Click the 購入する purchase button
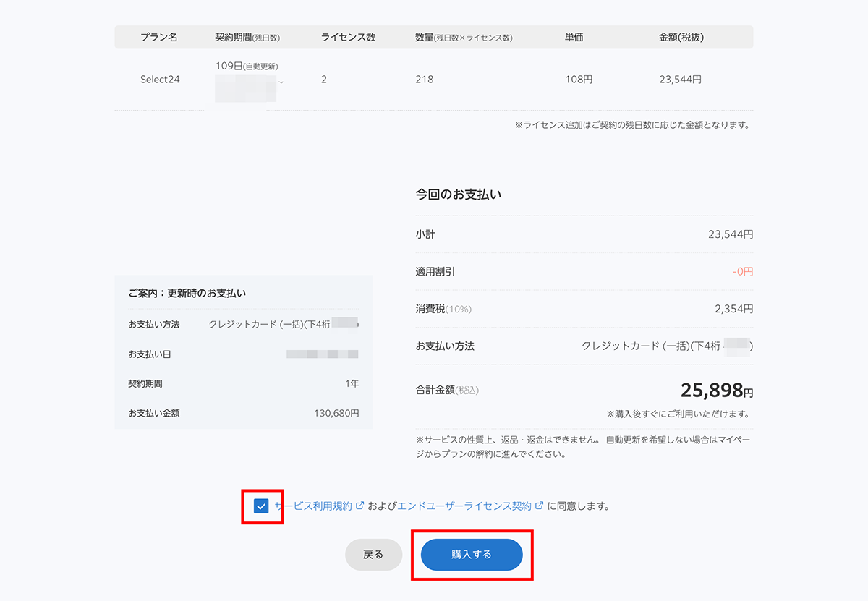Image resolution: width=868 pixels, height=601 pixels. point(472,555)
